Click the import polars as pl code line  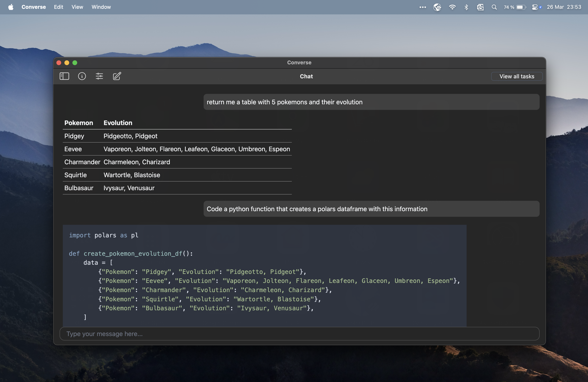pos(104,235)
